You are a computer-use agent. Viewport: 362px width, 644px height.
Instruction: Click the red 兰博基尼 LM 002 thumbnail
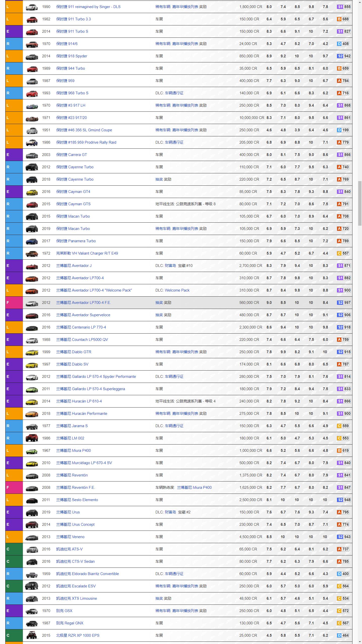32,438
